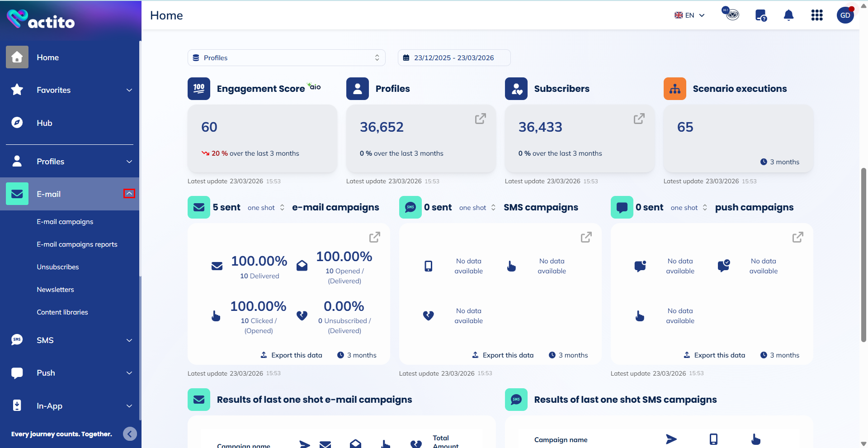Open the EN language dropdown
Viewport: 868px width, 448px height.
[689, 15]
